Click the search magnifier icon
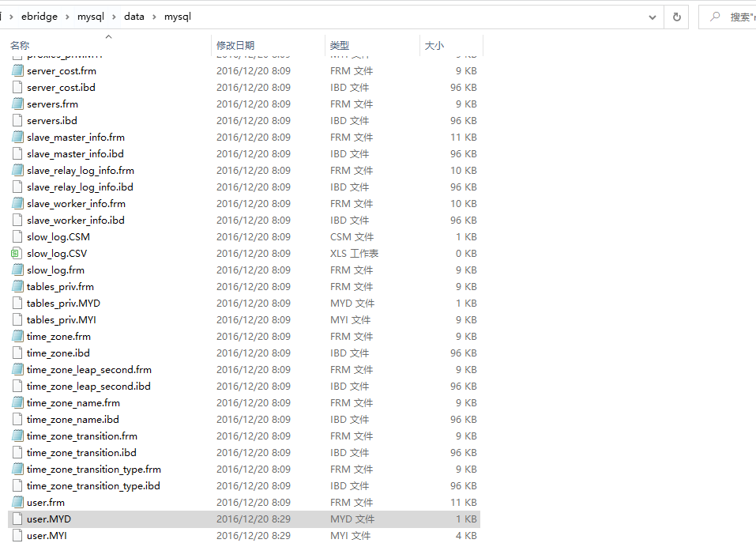756x547 pixels. tap(715, 17)
